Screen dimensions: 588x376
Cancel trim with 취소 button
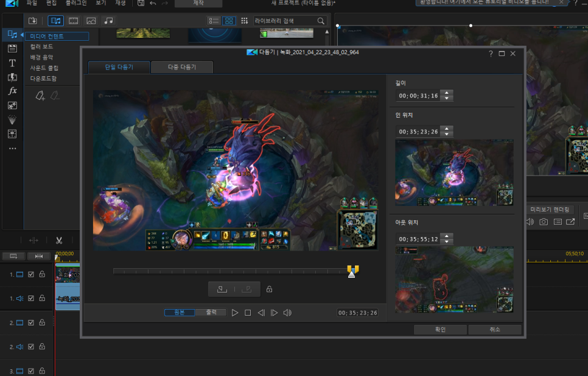[x=495, y=330]
